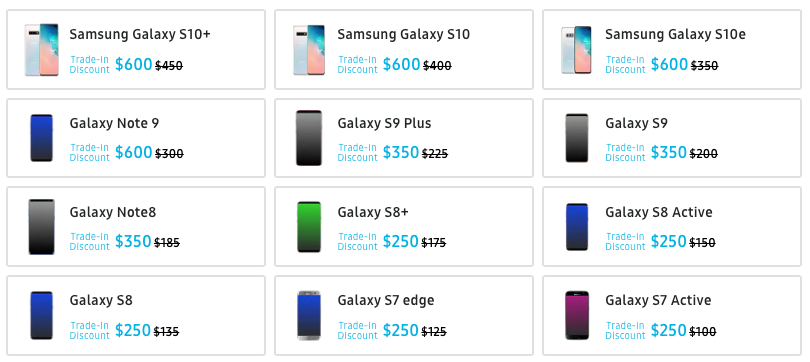
Task: Select the Galaxy S9 Plus $350 price
Action: (400, 153)
